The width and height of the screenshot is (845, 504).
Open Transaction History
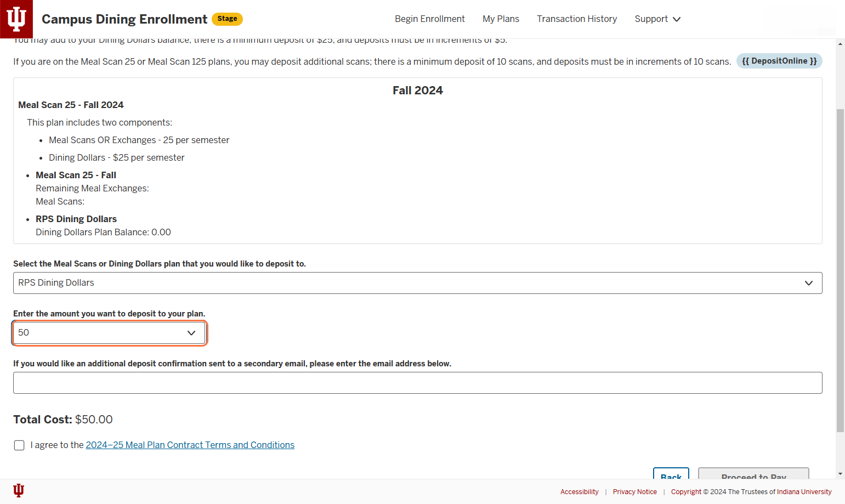577,19
